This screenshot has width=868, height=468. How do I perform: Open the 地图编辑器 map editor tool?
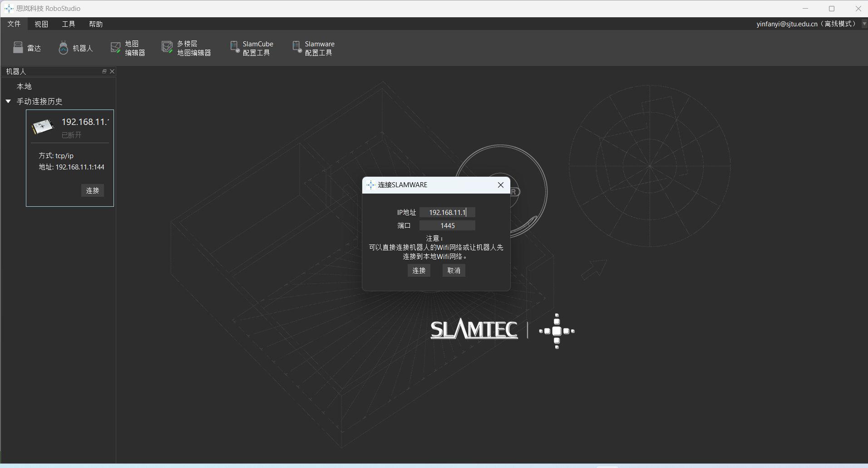(116, 48)
